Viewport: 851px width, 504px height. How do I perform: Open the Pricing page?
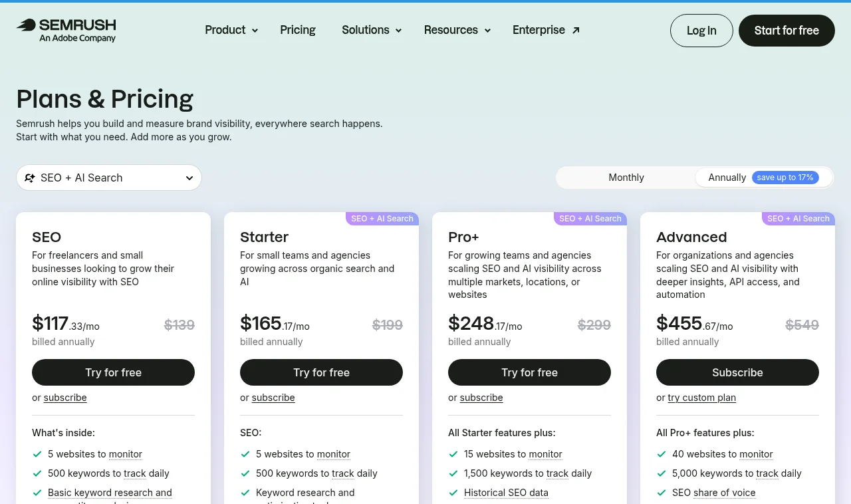(298, 30)
